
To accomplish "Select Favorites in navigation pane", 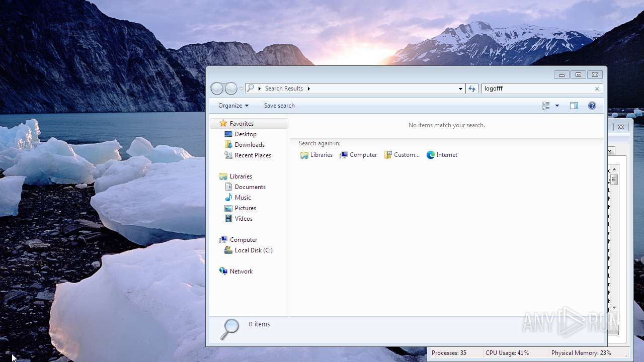I will point(249,124).
